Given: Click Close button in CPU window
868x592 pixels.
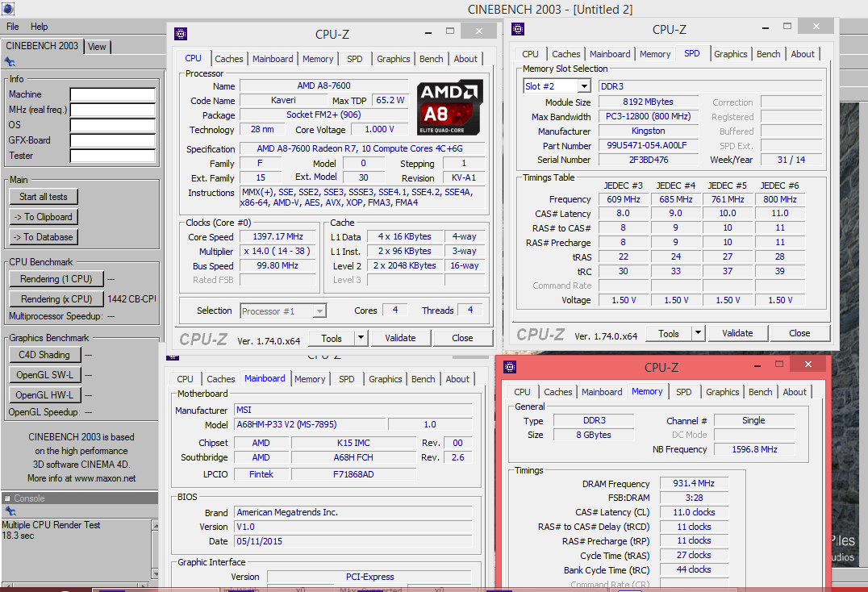Looking at the screenshot, I should tap(462, 337).
